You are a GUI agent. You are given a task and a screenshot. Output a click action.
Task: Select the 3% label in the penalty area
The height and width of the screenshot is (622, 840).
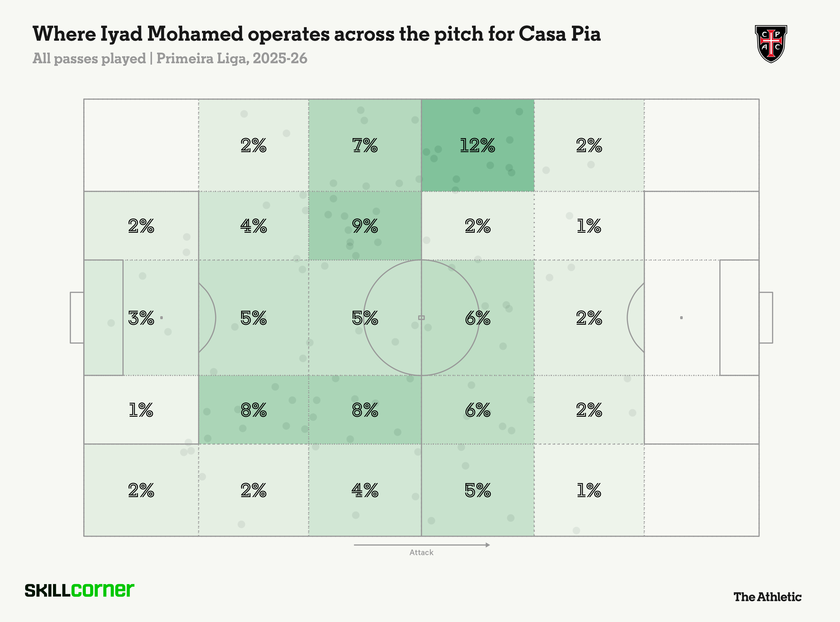[141, 318]
